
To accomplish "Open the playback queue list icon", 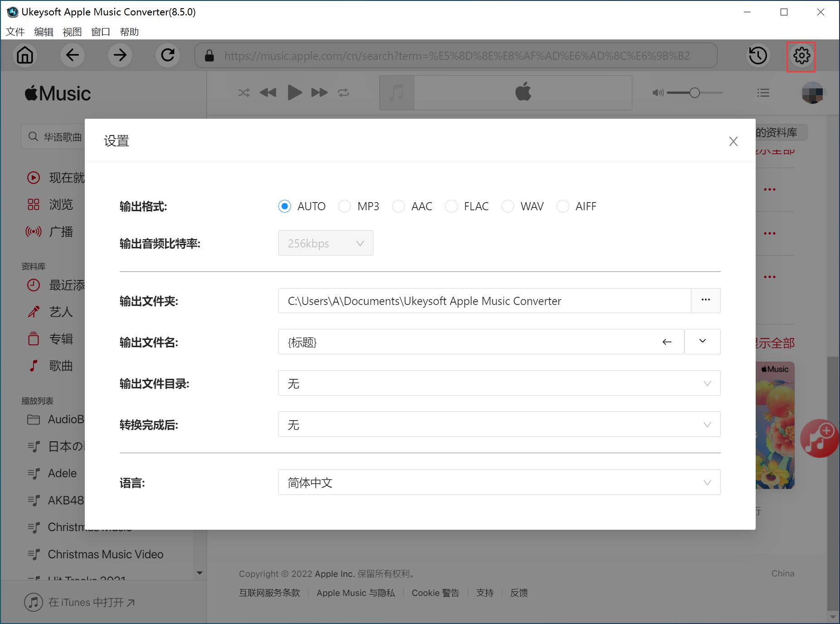I will click(x=763, y=93).
